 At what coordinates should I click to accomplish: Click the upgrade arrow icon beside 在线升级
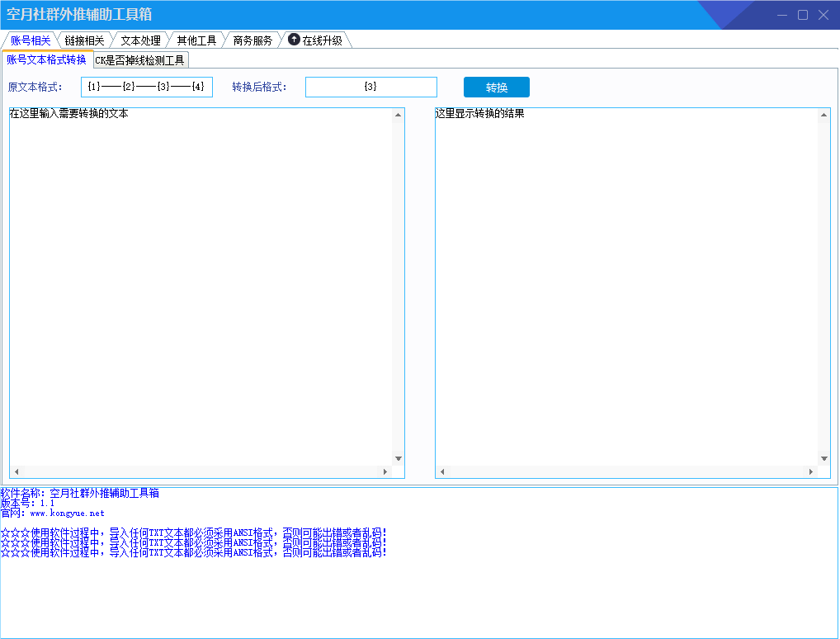click(x=294, y=39)
